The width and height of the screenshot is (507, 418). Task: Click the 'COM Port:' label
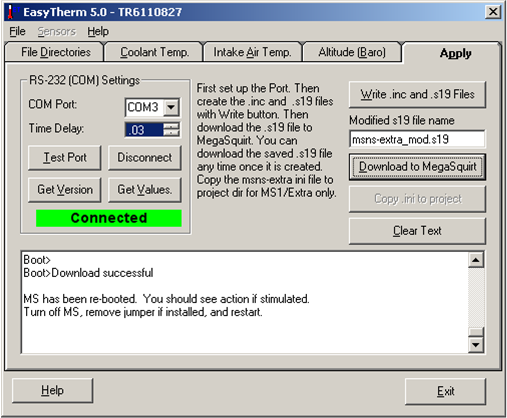click(x=53, y=104)
